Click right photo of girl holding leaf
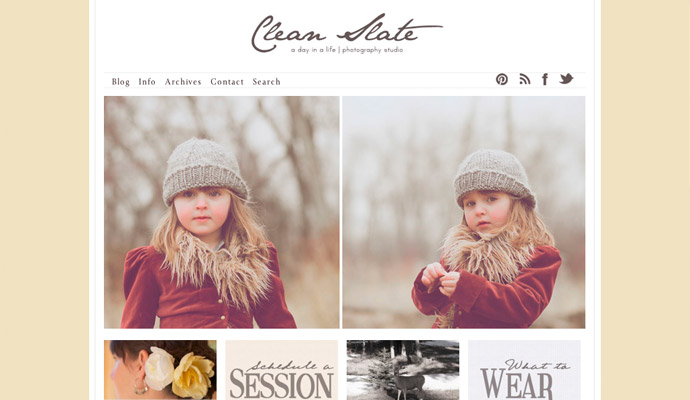690x400 pixels. pyautogui.click(x=464, y=212)
